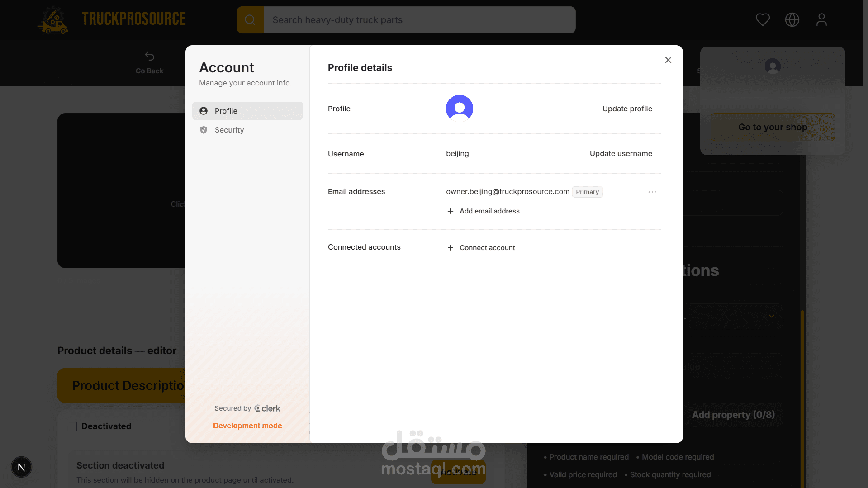Click the orange search magnifier icon
The height and width of the screenshot is (488, 868).
[x=250, y=20]
